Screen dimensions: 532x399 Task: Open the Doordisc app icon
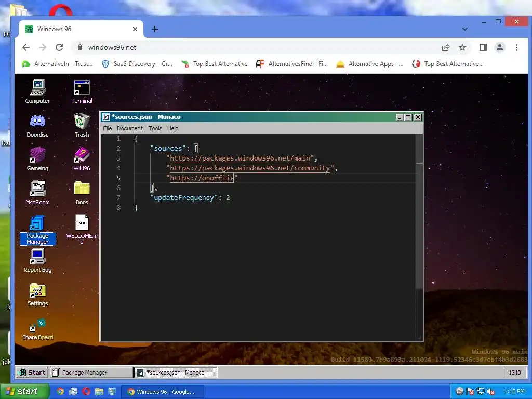[x=37, y=125]
